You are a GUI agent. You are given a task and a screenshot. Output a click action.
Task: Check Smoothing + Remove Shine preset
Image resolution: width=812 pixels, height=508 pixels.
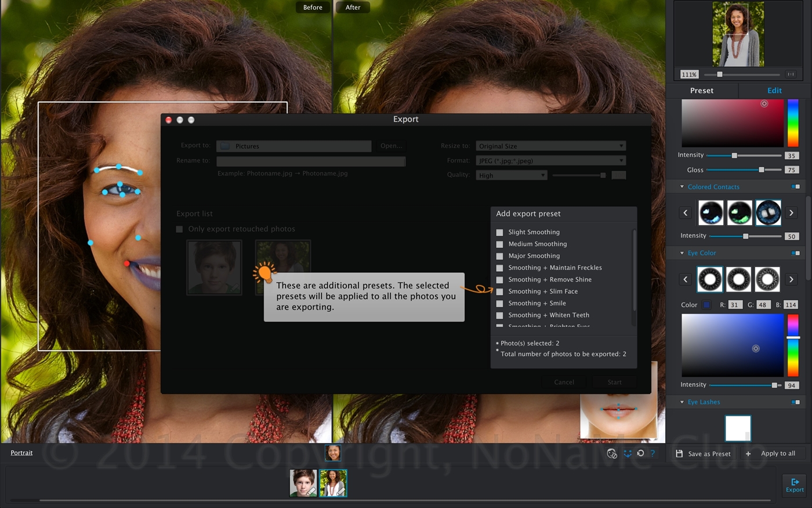point(499,280)
